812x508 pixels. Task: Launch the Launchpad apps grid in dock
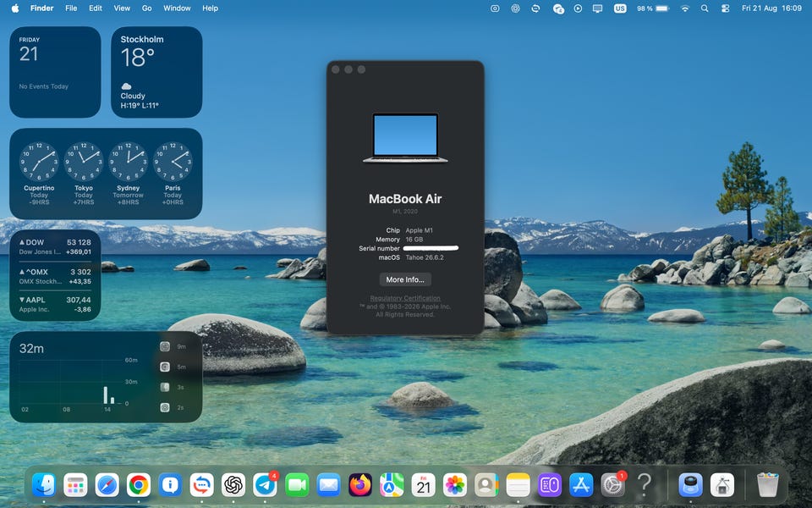(x=75, y=485)
